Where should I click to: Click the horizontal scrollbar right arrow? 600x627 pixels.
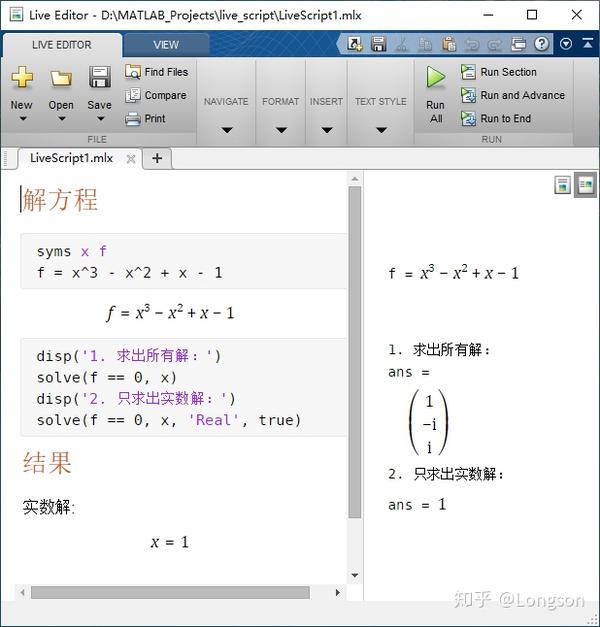tap(338, 592)
